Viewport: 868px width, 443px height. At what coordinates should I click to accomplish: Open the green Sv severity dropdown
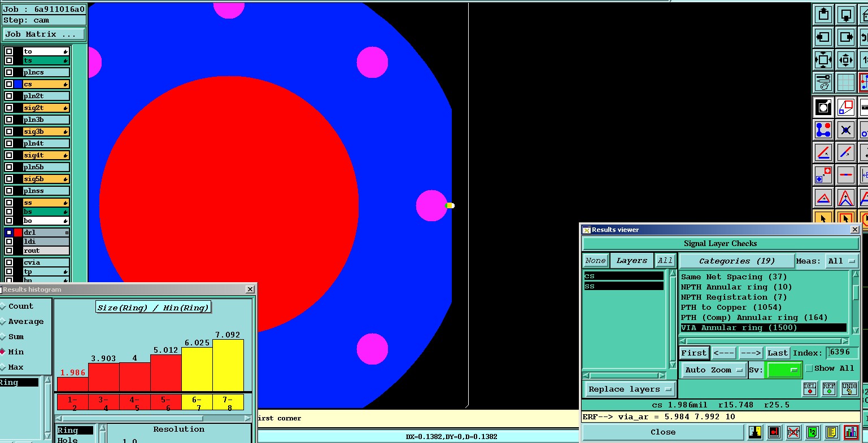[784, 370]
